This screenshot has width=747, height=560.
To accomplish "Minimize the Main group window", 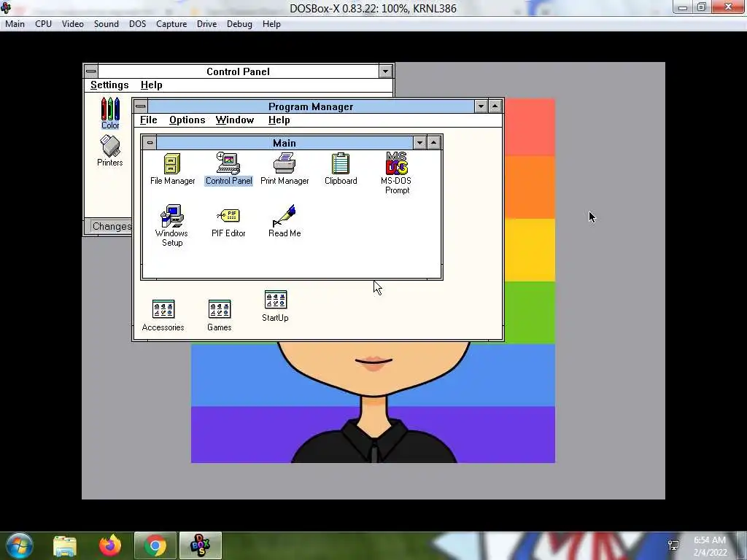I will (x=419, y=142).
